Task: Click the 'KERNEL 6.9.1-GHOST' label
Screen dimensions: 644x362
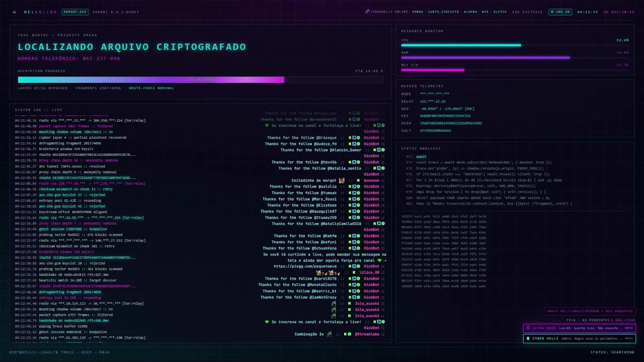Action: coord(116,12)
